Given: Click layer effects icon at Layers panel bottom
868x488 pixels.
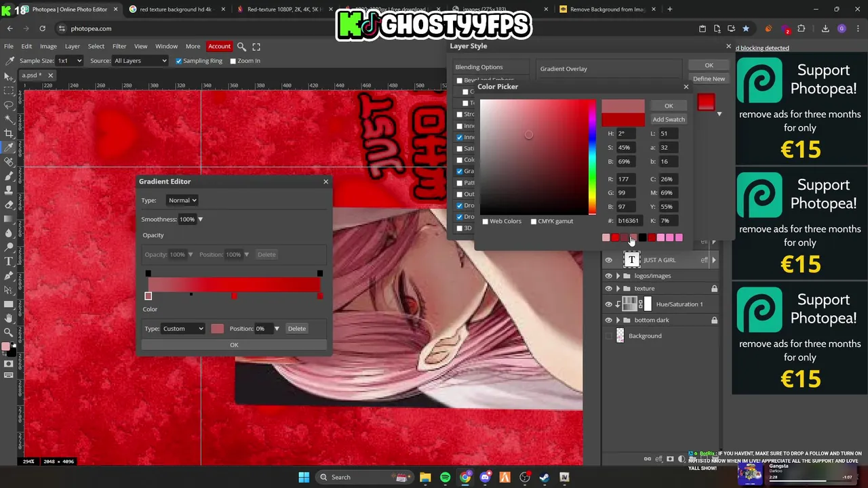Looking at the screenshot, I should coord(658,460).
